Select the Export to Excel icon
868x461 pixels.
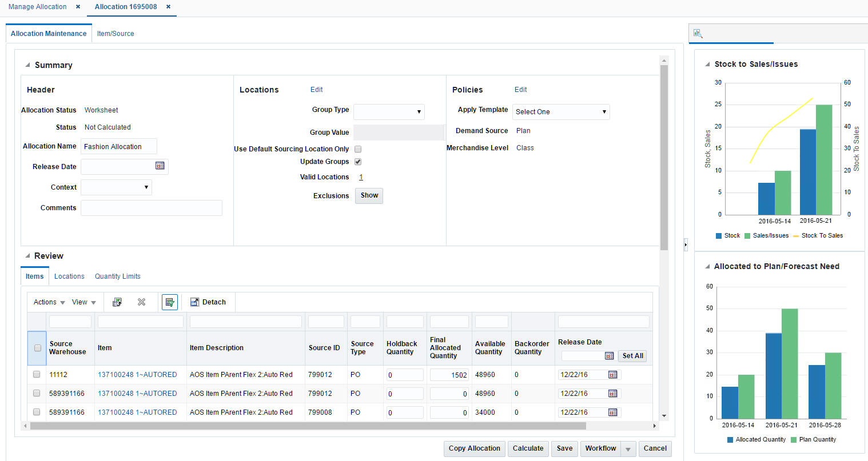[x=117, y=302]
